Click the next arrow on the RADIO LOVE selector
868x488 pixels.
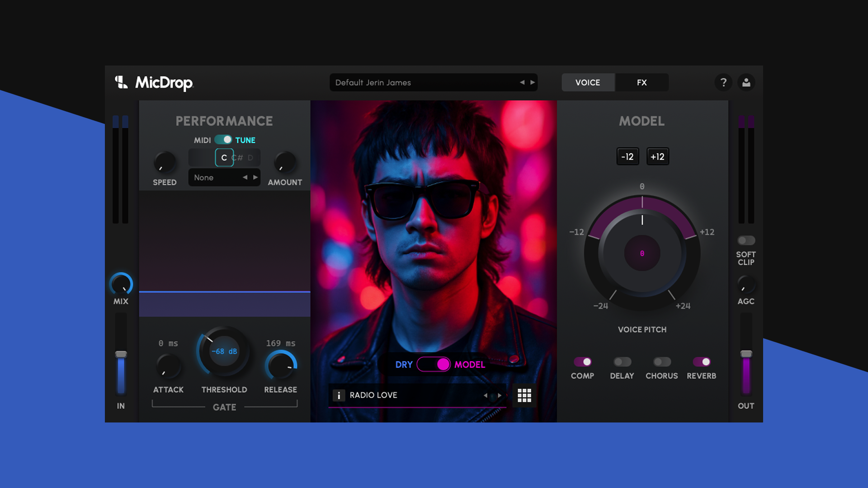click(500, 395)
